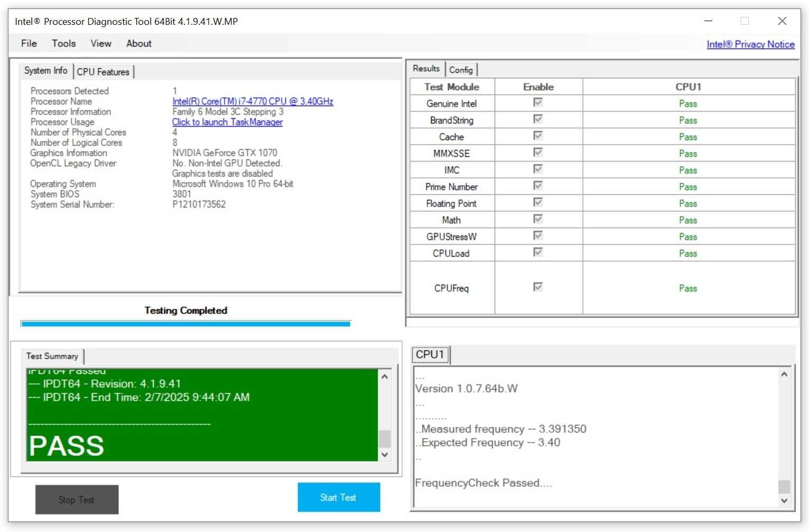Click the GPUStressW test module cell

coord(452,237)
